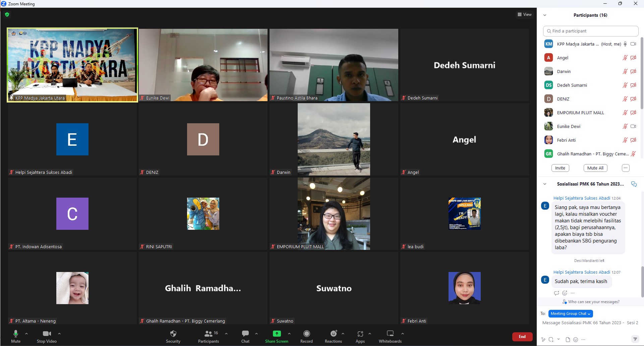Open the Reactions panel
Screen dimensions: 644x346
click(333, 336)
